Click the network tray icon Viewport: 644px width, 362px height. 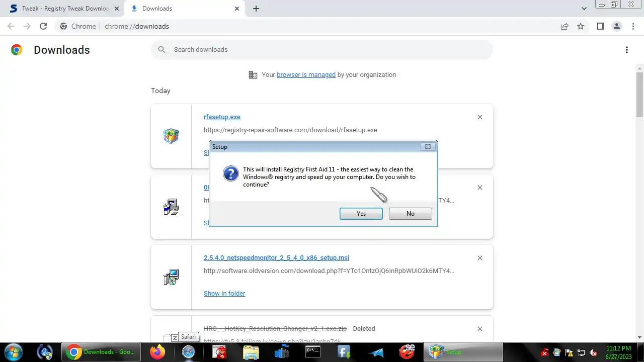(x=581, y=352)
